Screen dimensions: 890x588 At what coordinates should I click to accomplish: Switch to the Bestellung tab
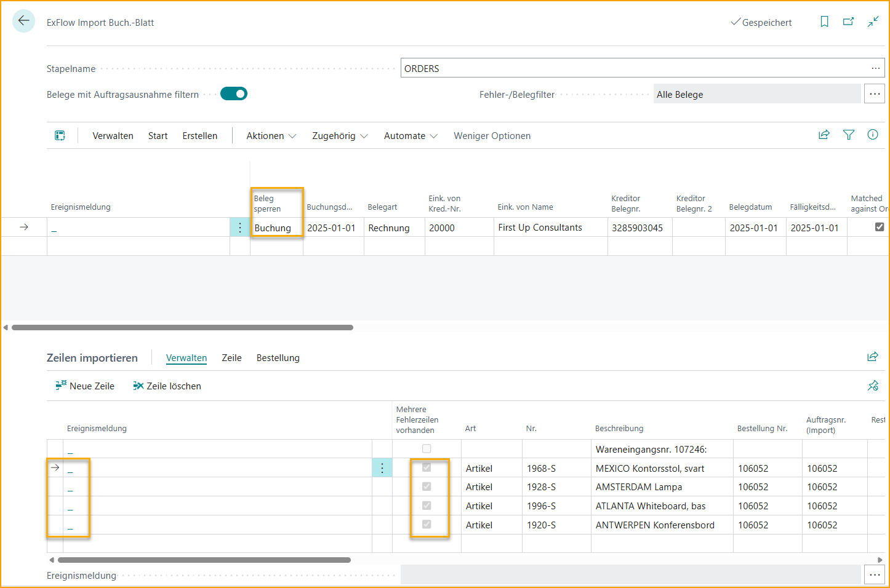[x=278, y=358]
